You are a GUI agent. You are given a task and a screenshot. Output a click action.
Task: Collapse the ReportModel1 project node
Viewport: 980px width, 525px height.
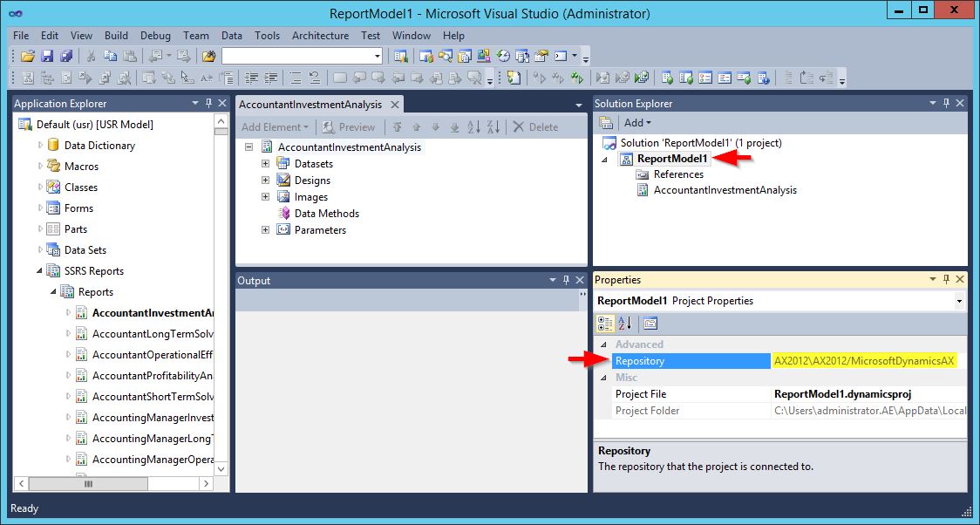(x=604, y=160)
